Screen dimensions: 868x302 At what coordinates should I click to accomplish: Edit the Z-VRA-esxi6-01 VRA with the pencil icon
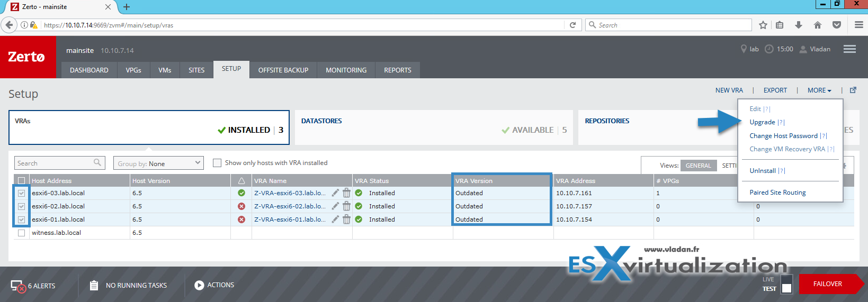[335, 219]
